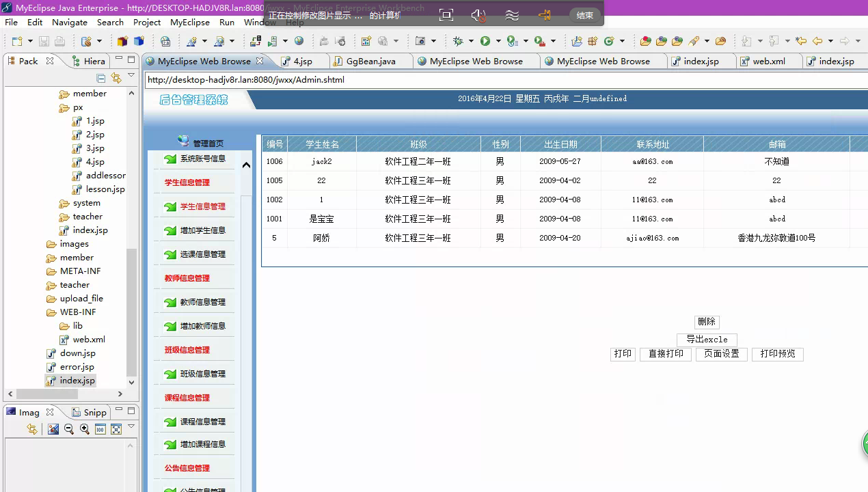This screenshot has height=492, width=868.
Task: Click the Back navigation arrow icon
Action: point(816,40)
